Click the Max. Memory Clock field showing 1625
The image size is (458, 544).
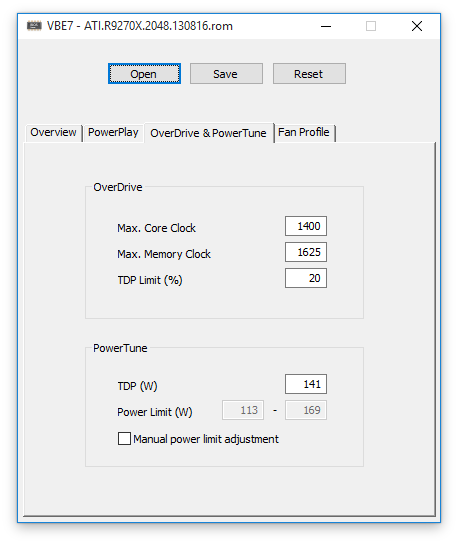coord(306,252)
